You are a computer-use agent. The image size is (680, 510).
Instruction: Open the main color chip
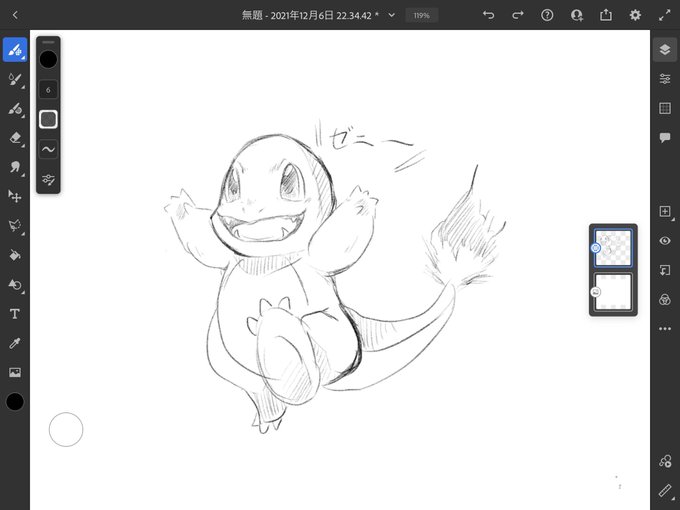click(x=15, y=402)
